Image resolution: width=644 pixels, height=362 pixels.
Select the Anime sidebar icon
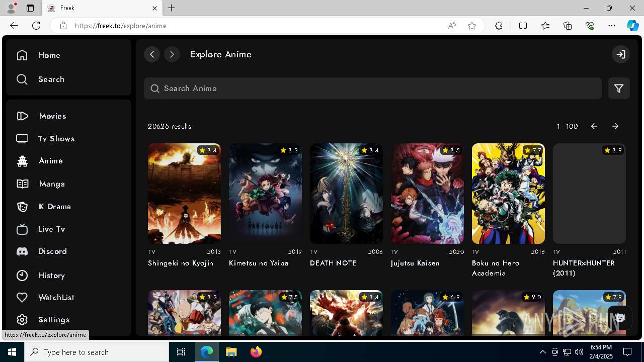coord(22,161)
